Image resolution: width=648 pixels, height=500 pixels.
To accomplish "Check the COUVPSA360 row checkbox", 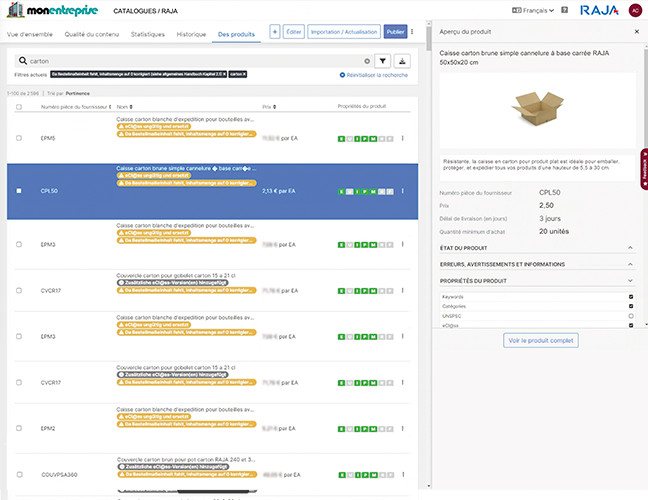I will (x=19, y=474).
